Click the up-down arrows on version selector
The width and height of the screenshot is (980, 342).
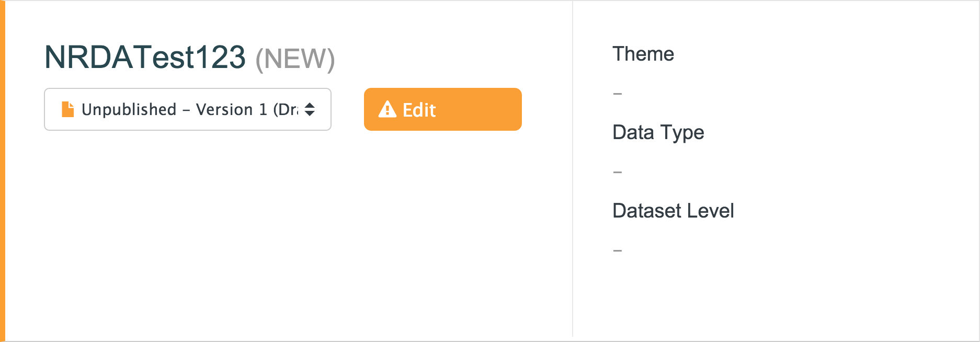coord(310,109)
